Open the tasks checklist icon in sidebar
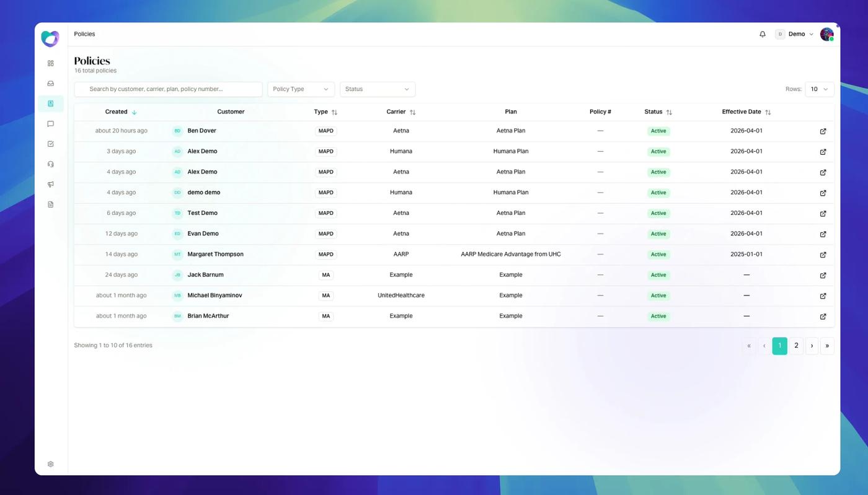This screenshot has width=868, height=495. tap(50, 143)
